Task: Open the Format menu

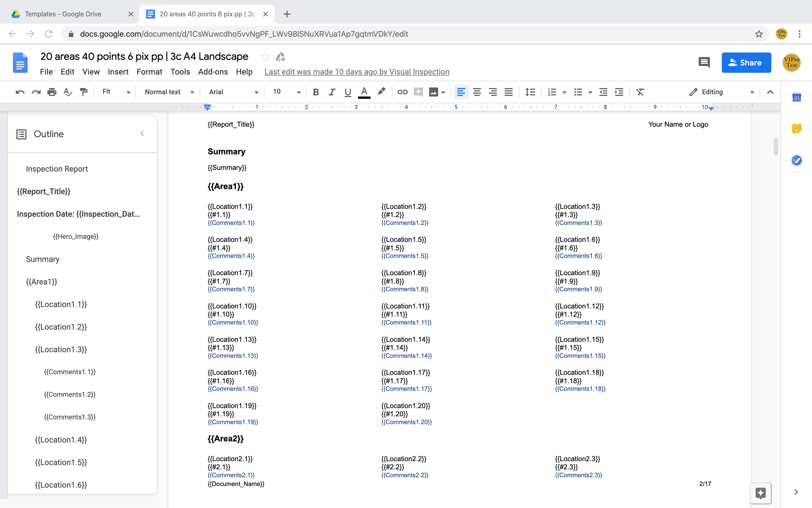Action: (x=149, y=72)
